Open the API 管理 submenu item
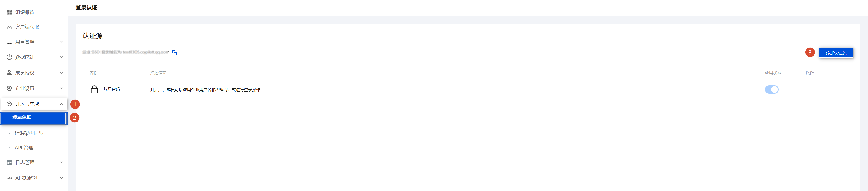The height and width of the screenshot is (191, 868). (24, 148)
